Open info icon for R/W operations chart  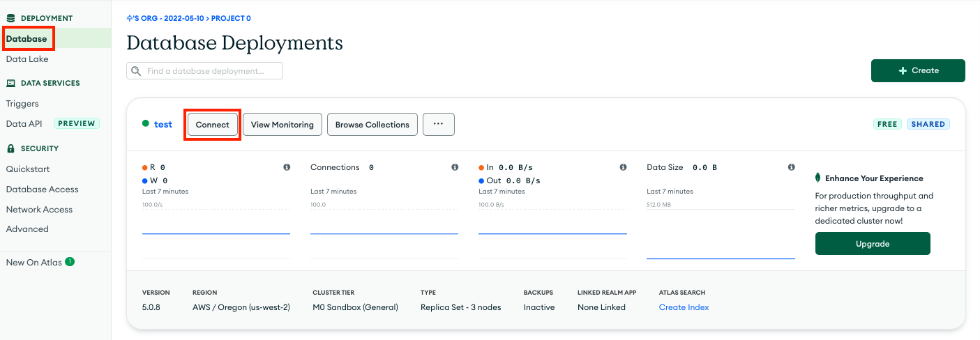[x=287, y=167]
